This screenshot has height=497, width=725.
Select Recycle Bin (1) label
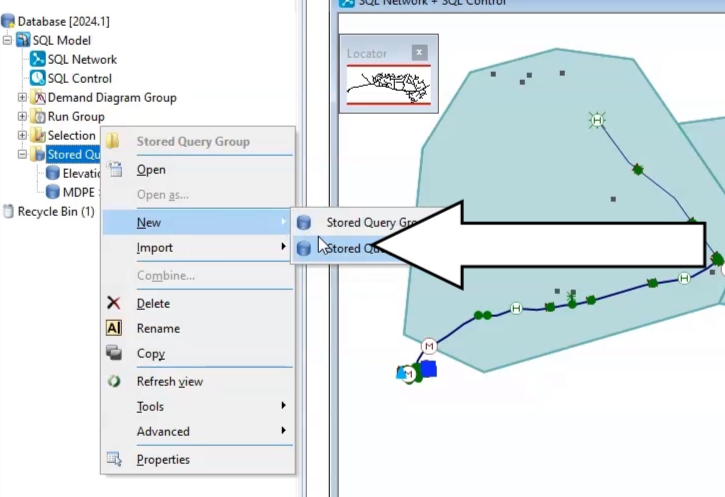pyautogui.click(x=56, y=211)
